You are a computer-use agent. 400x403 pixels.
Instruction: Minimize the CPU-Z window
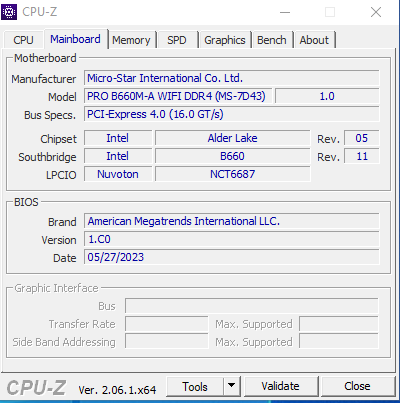point(285,12)
